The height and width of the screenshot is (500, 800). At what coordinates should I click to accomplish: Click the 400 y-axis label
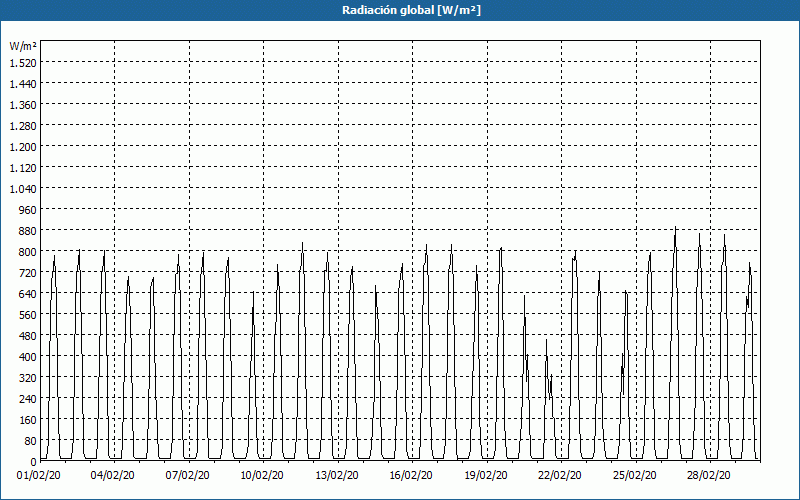pos(28,357)
